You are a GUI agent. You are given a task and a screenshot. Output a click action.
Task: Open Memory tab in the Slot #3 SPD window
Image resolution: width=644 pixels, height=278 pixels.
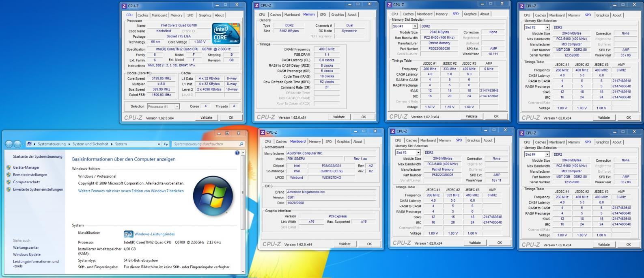point(445,140)
